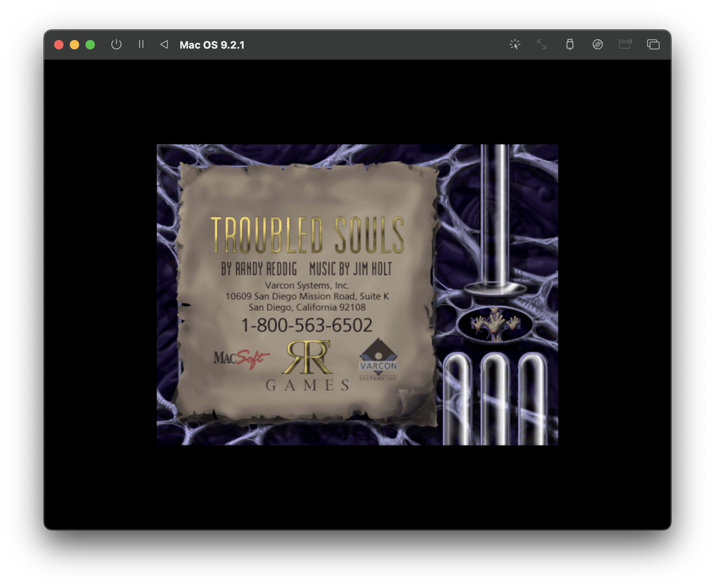Click the Mac OS 9.2.1 window title

click(x=212, y=45)
